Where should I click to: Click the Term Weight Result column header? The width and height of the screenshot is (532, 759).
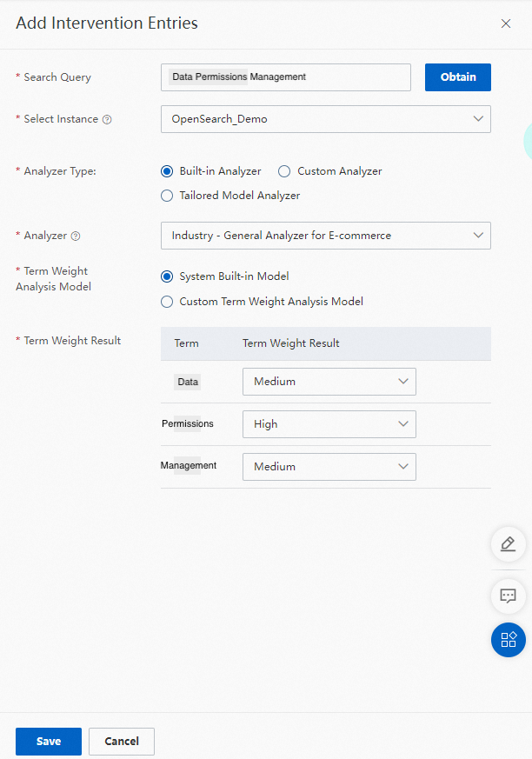[x=291, y=343]
